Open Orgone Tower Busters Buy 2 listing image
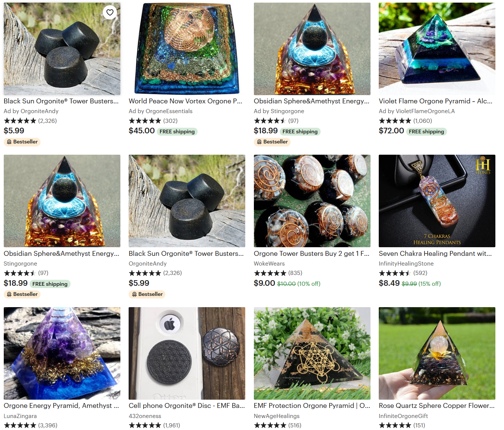The width and height of the screenshot is (504, 430). point(312,201)
